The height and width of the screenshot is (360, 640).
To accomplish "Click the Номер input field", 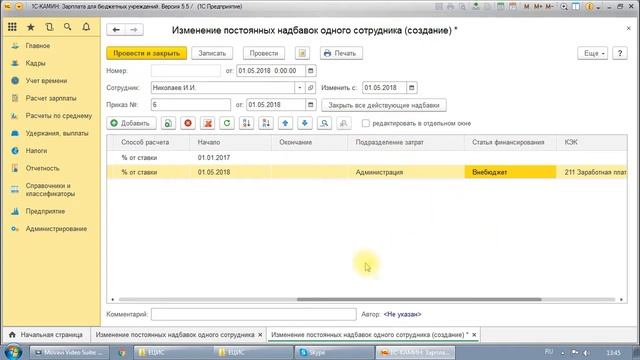I will [186, 71].
